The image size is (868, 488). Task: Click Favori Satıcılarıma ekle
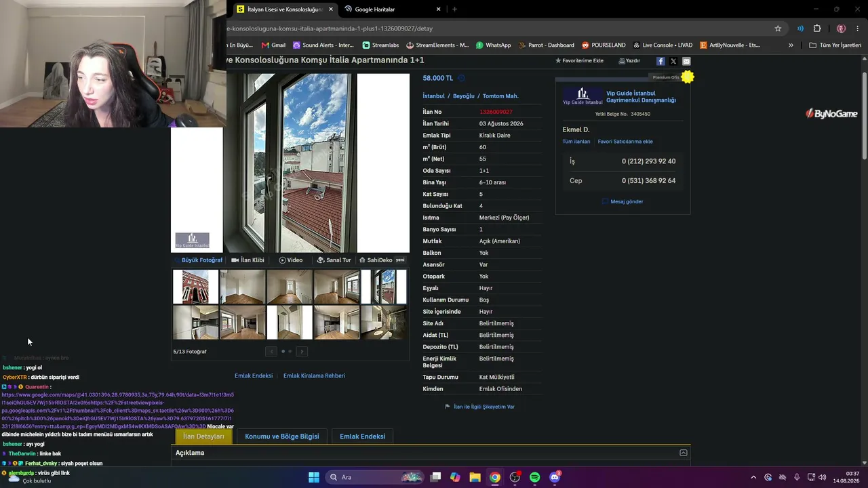(x=625, y=142)
